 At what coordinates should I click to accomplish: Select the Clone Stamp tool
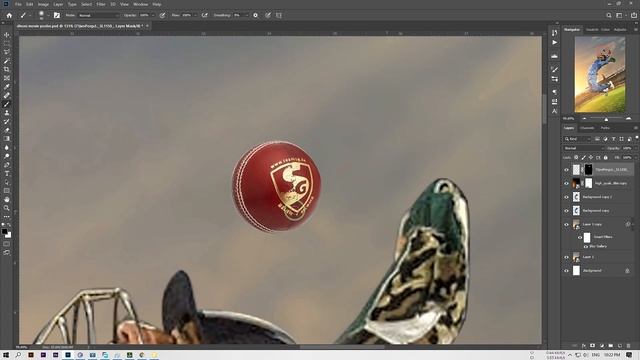click(x=7, y=113)
